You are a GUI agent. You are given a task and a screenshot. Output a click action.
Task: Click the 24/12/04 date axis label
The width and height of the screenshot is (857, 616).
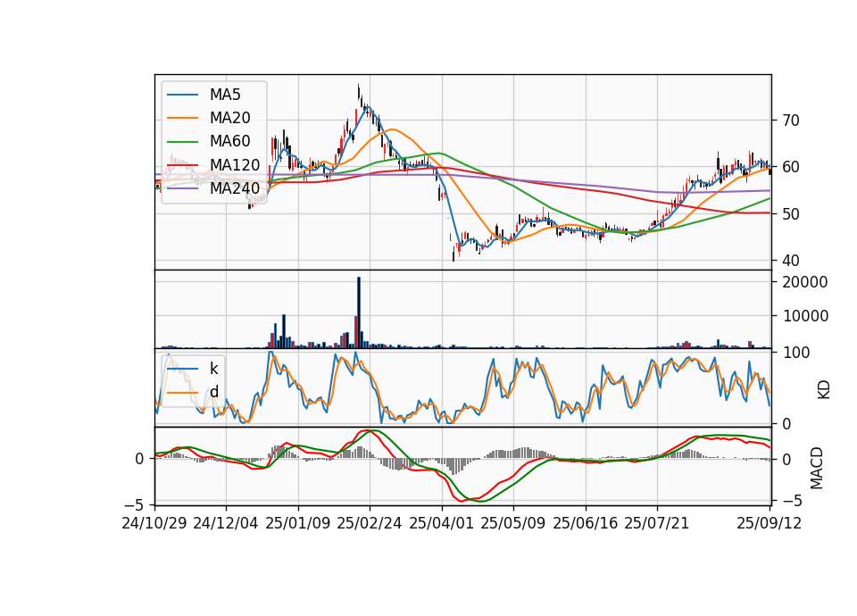pyautogui.click(x=226, y=524)
